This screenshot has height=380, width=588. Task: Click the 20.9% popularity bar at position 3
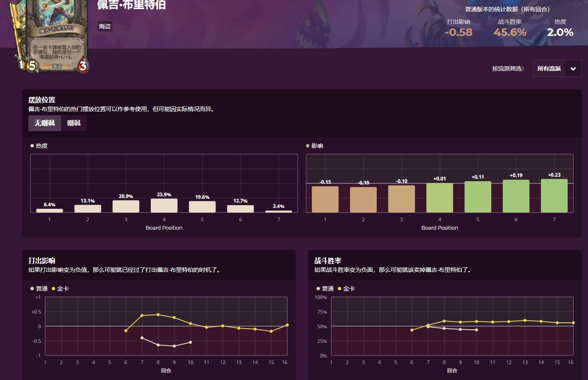coord(126,206)
